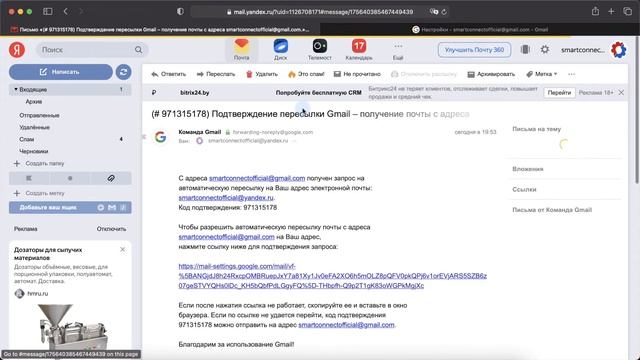Go back with Safari back arrow
Image resolution: width=640 pixels, height=360 pixels.
[x=65, y=11]
